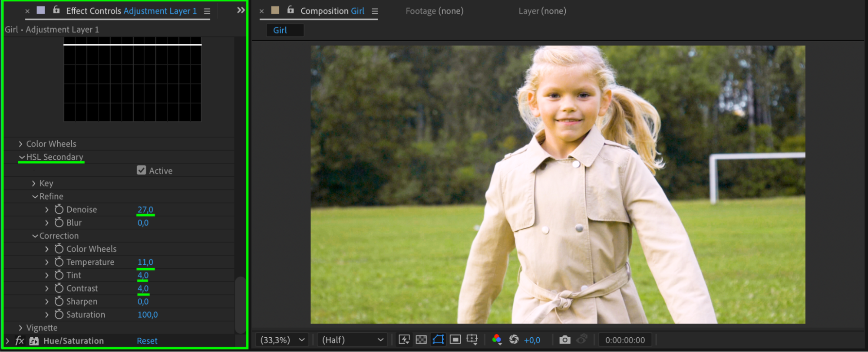
Task: Click the reset exposure aperture icon
Action: click(x=514, y=339)
